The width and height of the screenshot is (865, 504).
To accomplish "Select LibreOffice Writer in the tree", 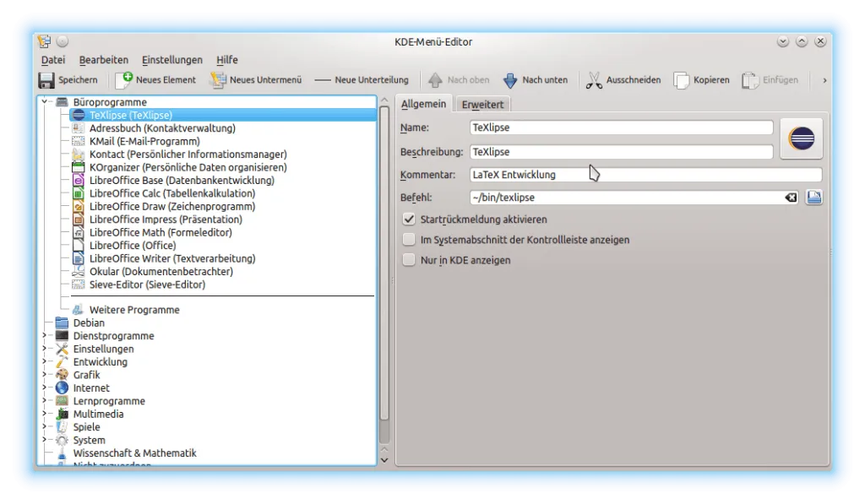I will tap(172, 258).
